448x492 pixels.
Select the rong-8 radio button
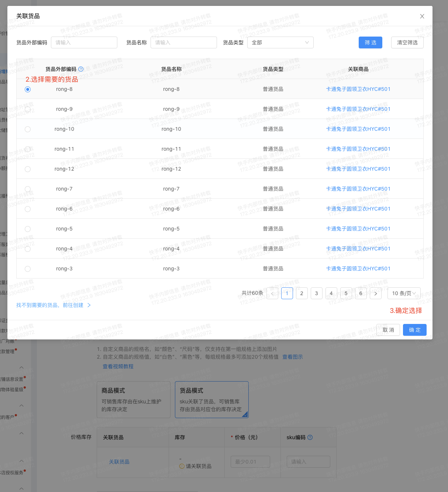click(28, 89)
